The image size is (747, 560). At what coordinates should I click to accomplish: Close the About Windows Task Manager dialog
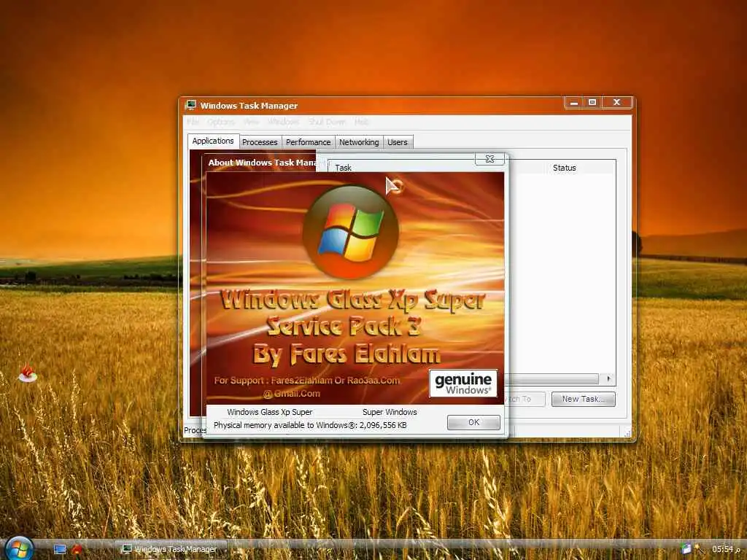coord(489,159)
